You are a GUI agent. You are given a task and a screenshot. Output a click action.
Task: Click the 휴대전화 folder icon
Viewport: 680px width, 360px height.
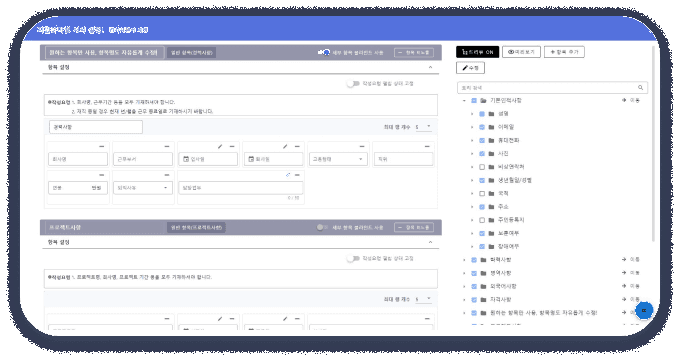point(491,141)
